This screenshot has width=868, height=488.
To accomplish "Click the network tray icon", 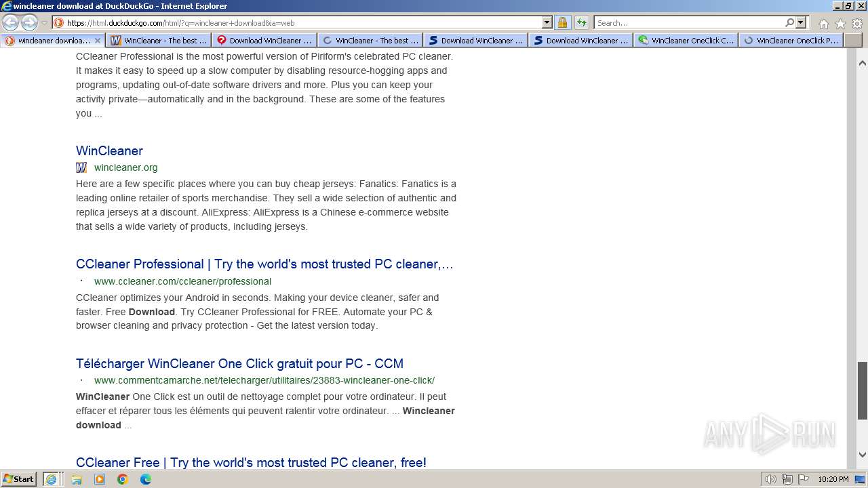I will pyautogui.click(x=787, y=479).
